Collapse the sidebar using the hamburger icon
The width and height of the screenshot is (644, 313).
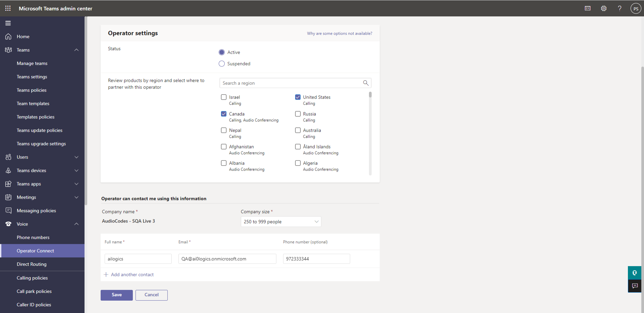click(x=8, y=23)
